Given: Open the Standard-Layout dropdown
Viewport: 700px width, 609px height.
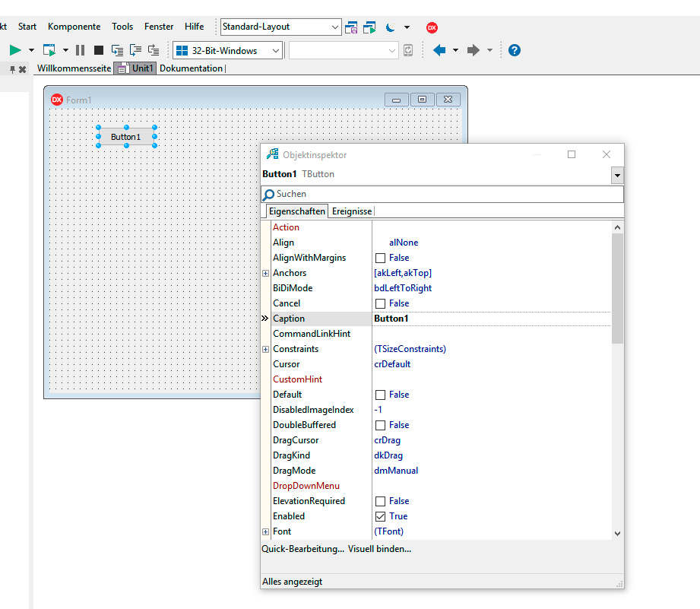Looking at the screenshot, I should coord(335,27).
